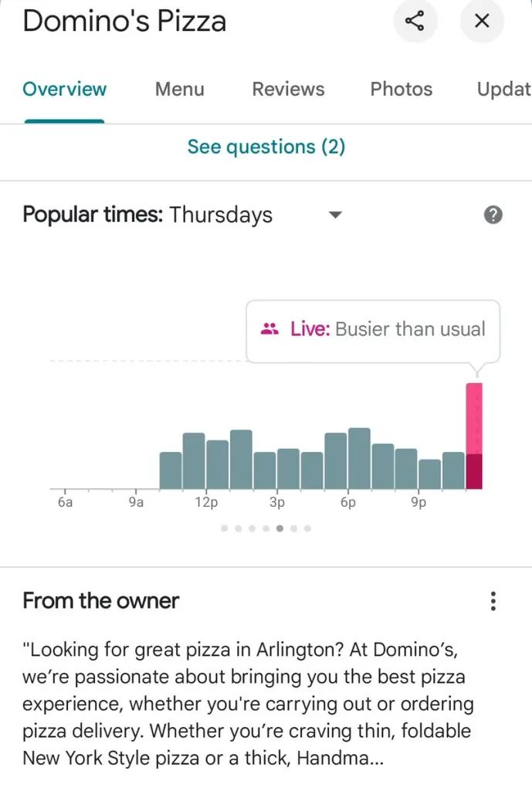Tap the share icon
This screenshot has width=532, height=791.
[415, 21]
